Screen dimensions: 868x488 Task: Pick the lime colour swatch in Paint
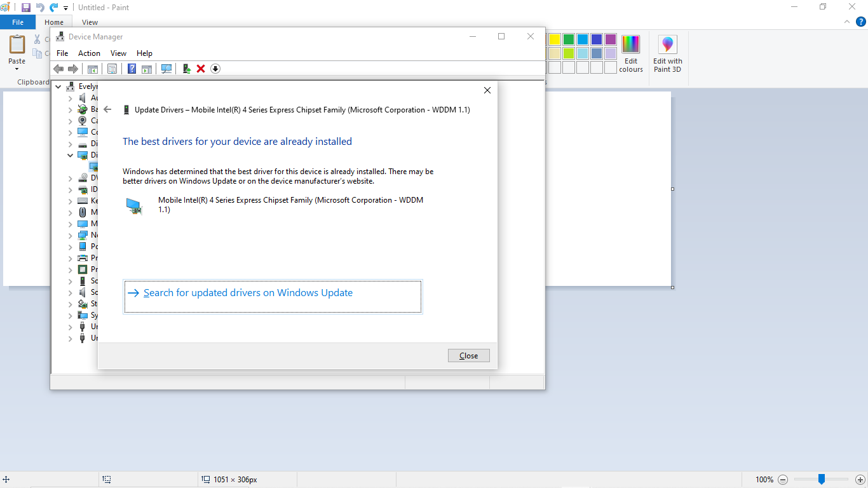tap(569, 53)
